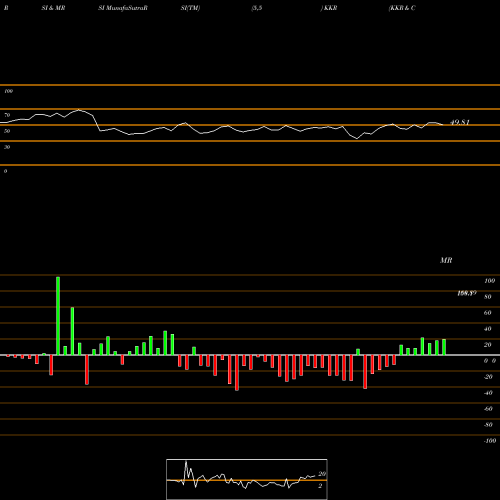Click the MR right axis label -100

490,441
